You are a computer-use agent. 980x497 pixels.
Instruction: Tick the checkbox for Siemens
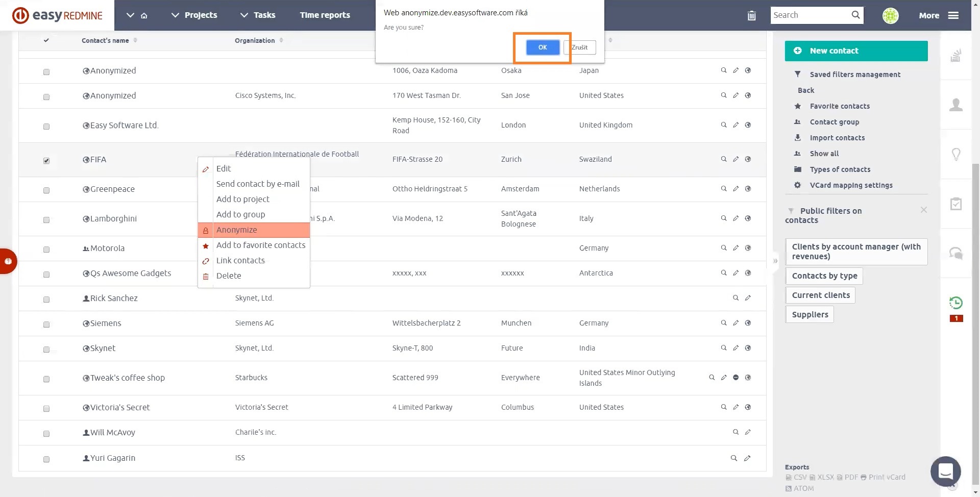(46, 325)
